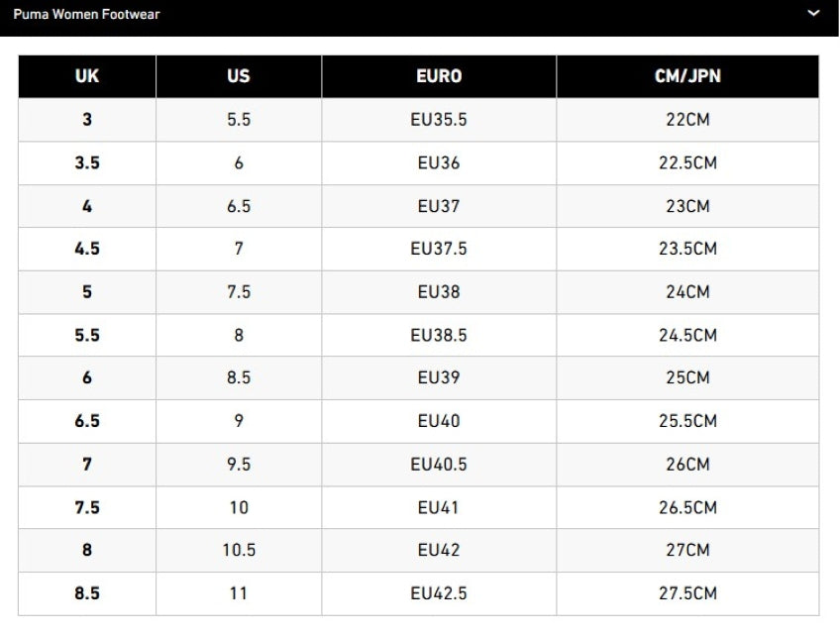The height and width of the screenshot is (634, 840).
Task: Click the EURO column header
Action: coord(439,76)
